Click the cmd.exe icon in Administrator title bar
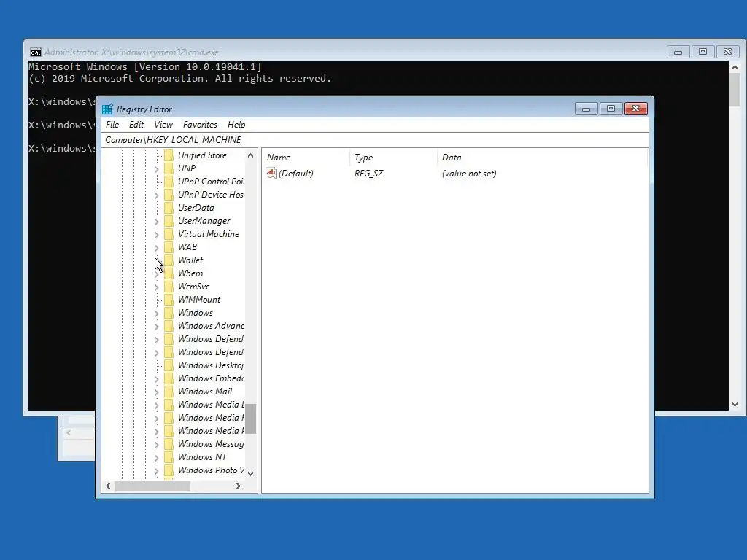The width and height of the screenshot is (747, 560). pos(35,52)
